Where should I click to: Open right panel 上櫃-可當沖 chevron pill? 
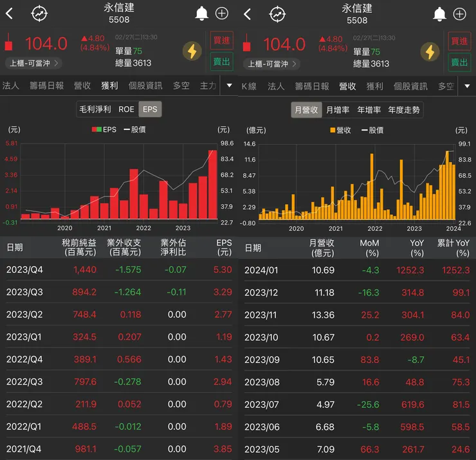[x=271, y=64]
